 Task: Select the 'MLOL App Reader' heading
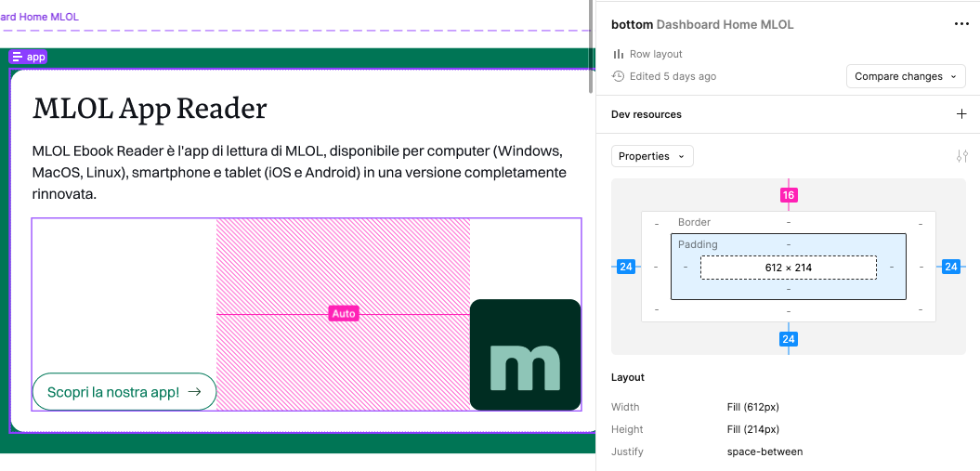point(150,109)
